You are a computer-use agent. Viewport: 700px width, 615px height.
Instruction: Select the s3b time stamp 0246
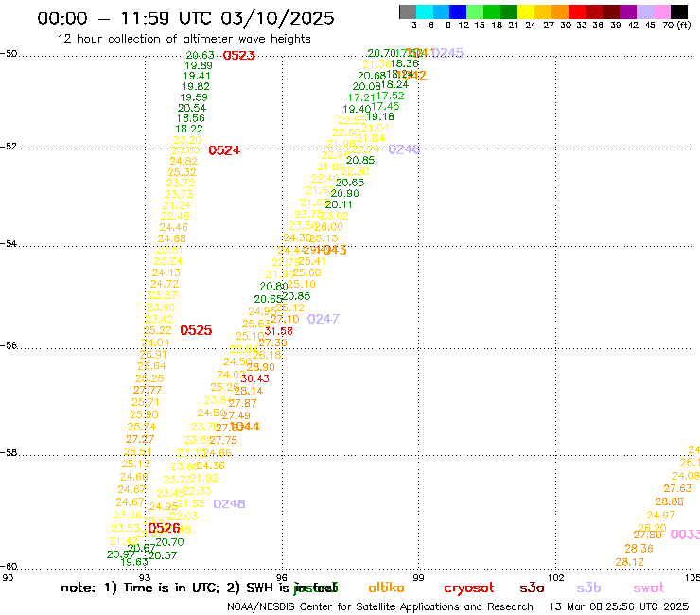pyautogui.click(x=404, y=149)
